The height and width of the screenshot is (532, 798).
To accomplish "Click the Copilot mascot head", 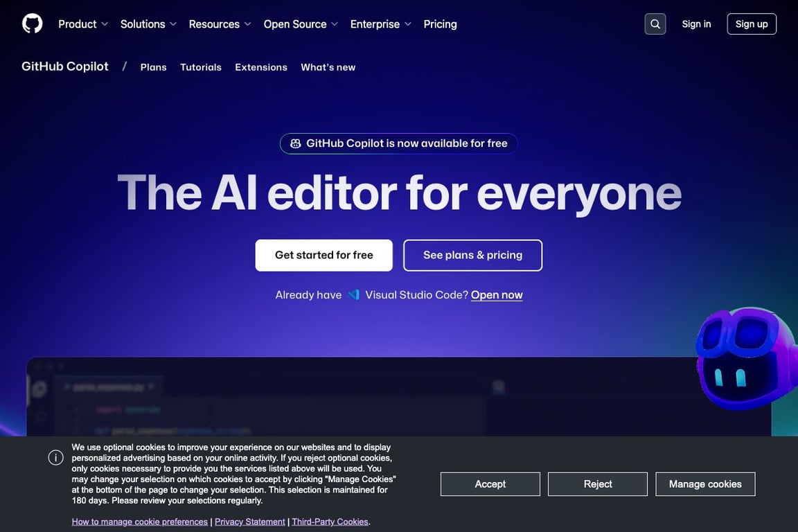I will pos(745,358).
